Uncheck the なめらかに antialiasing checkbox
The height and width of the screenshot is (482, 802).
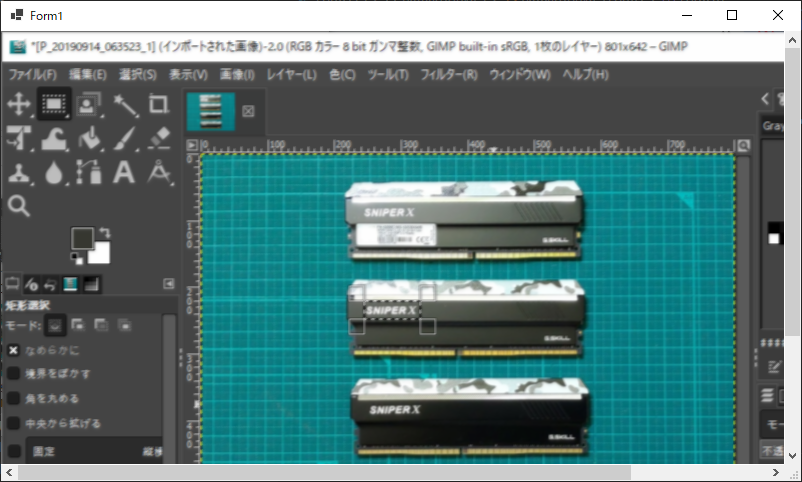click(13, 350)
